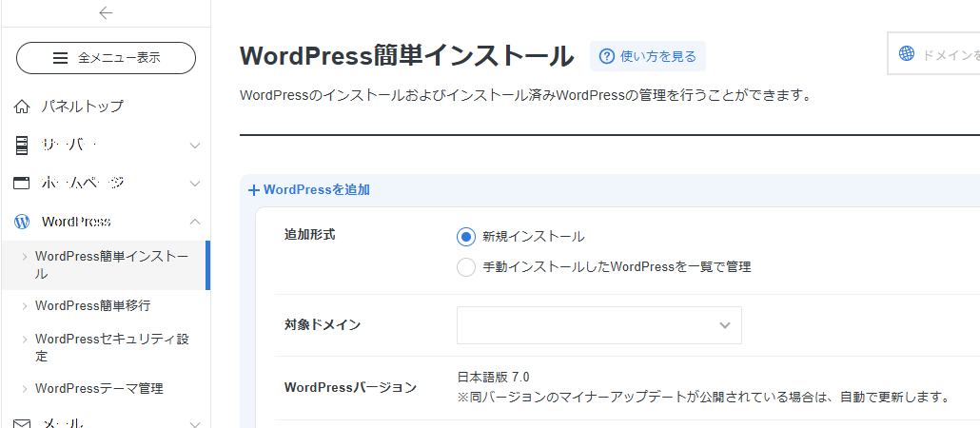Click the envelope mail icon in sidebar

click(22, 425)
